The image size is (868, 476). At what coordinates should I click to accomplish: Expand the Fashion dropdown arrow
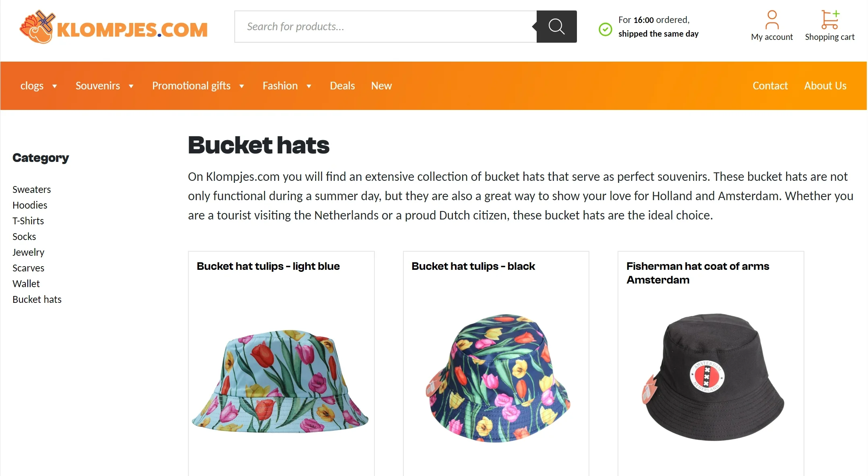pos(309,86)
